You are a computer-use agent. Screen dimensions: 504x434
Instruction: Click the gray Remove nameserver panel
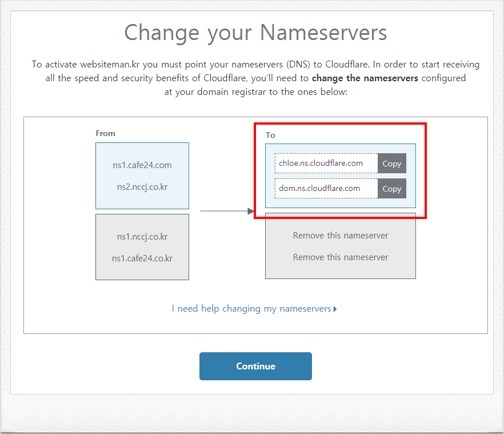coord(341,246)
